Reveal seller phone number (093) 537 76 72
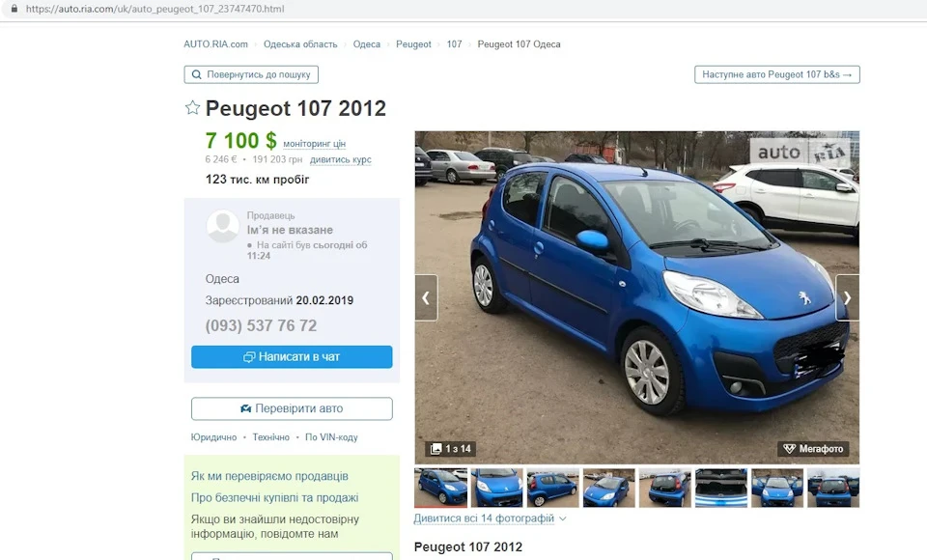The width and height of the screenshot is (927, 560). click(x=261, y=325)
